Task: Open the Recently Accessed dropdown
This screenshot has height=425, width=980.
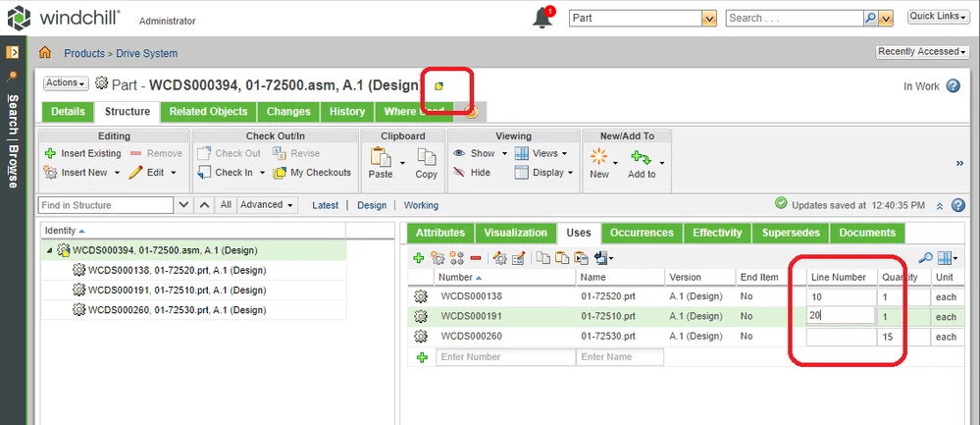Action: coord(922,51)
